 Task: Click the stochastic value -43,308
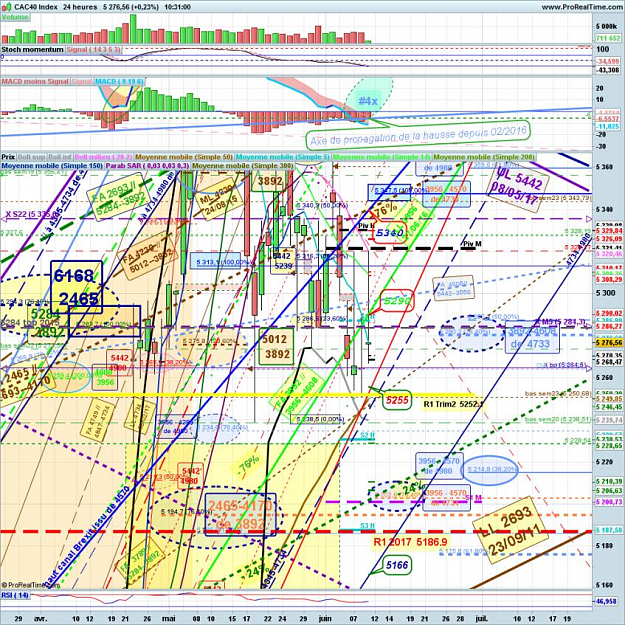point(609,70)
